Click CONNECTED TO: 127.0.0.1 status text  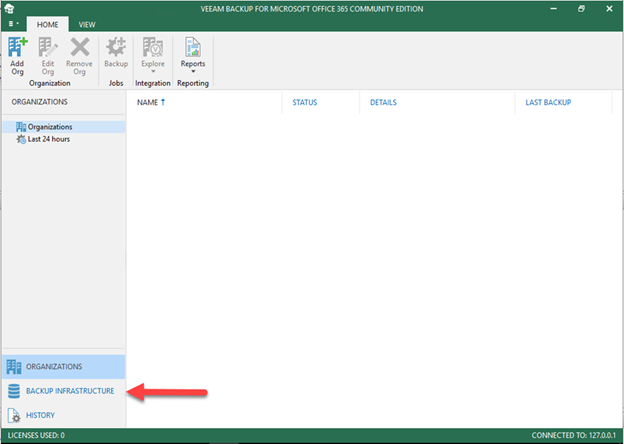tap(573, 436)
